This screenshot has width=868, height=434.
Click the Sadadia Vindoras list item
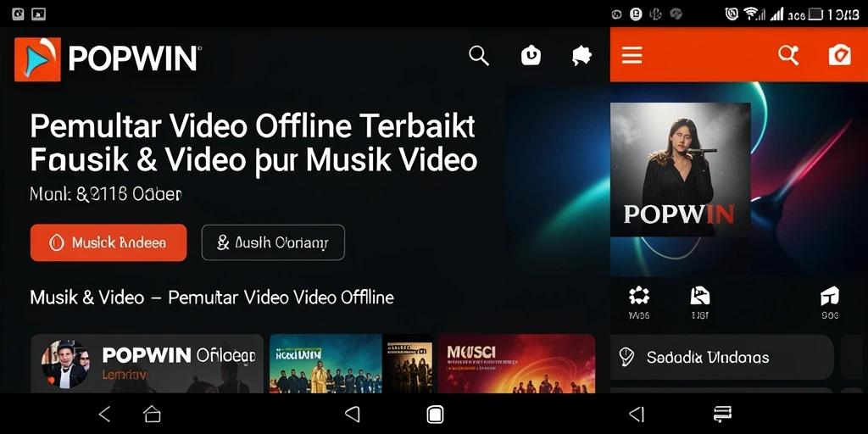click(x=722, y=357)
